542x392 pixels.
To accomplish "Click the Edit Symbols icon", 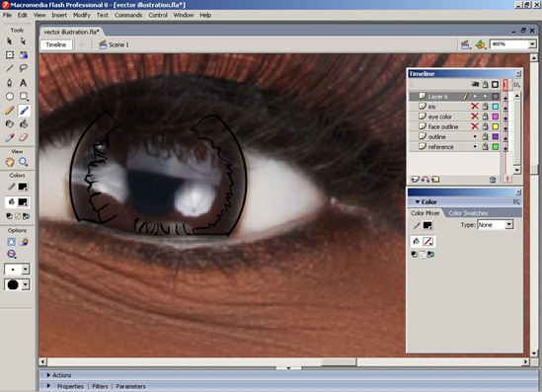I will click(x=480, y=44).
